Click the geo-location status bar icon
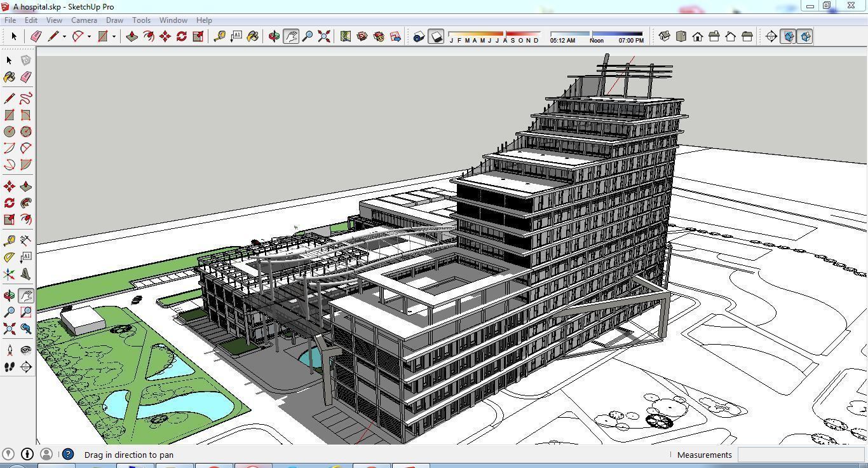The height and width of the screenshot is (468, 868). click(8, 454)
